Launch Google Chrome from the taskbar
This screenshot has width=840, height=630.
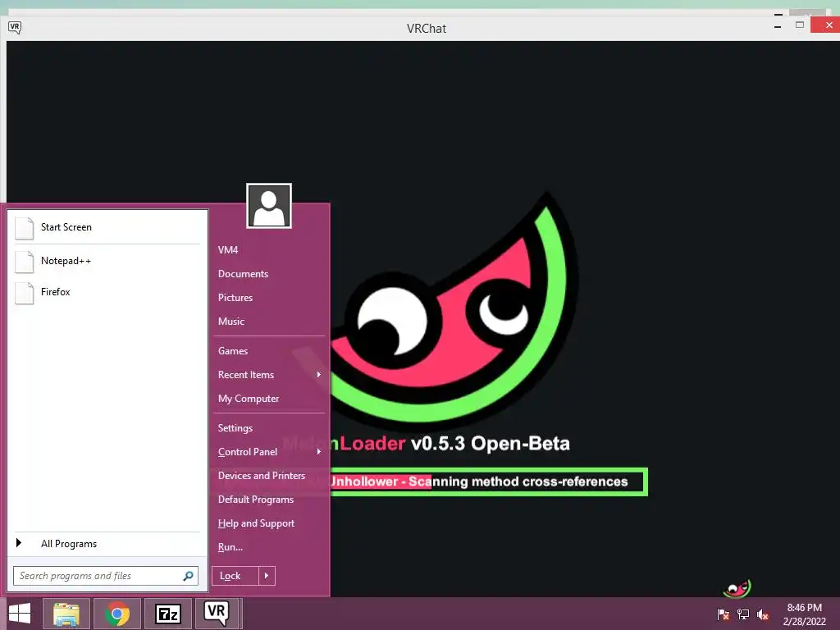[x=116, y=614]
